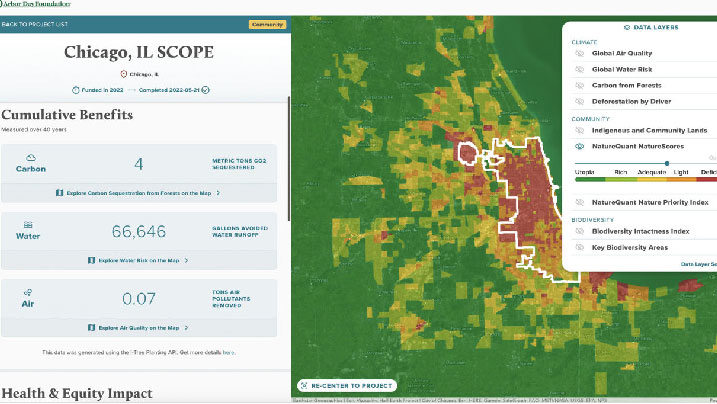Viewport: 717px width, 404px height.
Task: Open Explore Air Quality on the Map
Action: click(139, 328)
